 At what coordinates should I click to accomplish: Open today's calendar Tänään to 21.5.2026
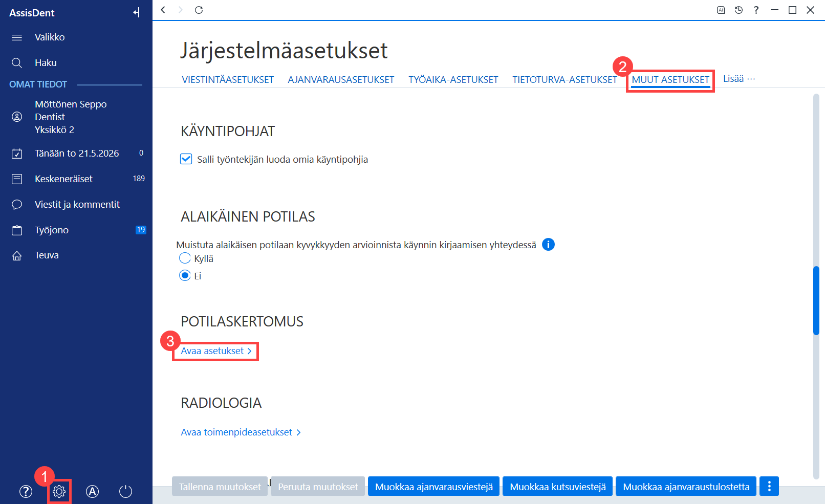[76, 153]
